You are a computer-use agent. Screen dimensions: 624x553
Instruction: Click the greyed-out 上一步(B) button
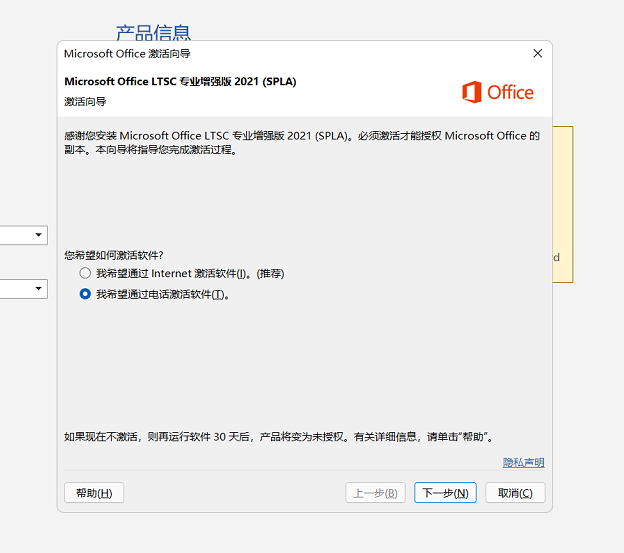(x=375, y=493)
